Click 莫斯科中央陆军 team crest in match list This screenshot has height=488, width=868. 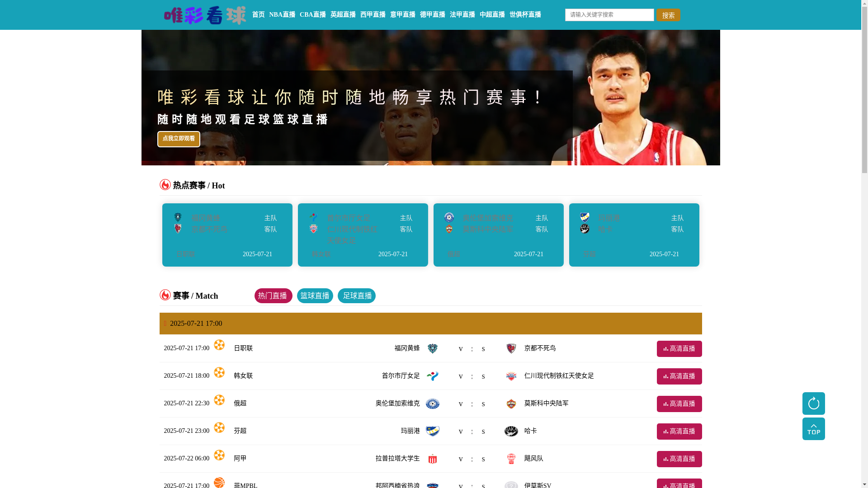[x=511, y=404]
